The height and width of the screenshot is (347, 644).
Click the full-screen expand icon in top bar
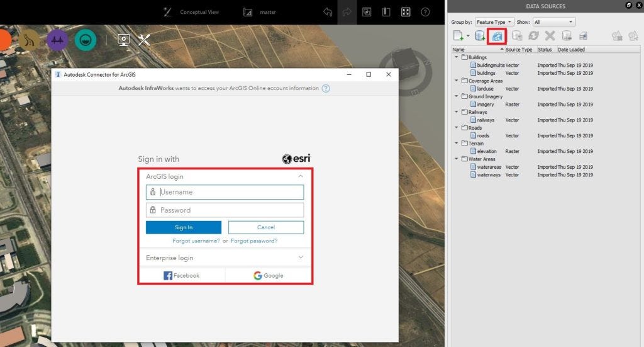pos(406,12)
